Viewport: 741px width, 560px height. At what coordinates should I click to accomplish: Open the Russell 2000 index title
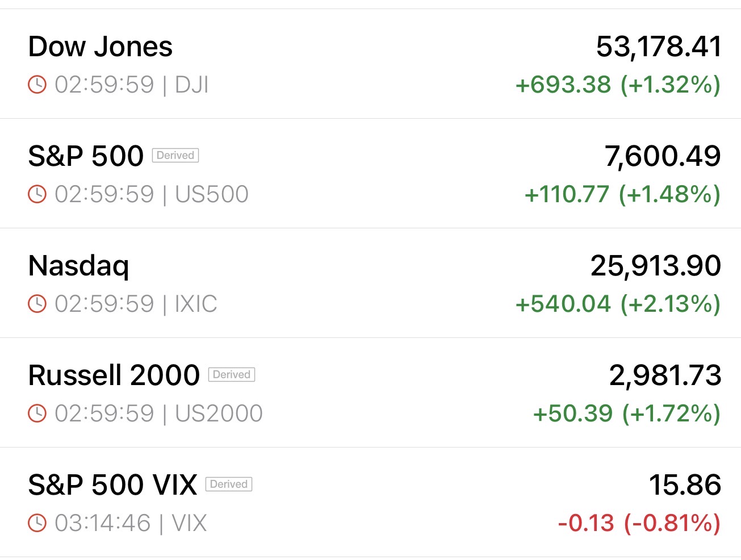[x=114, y=375]
